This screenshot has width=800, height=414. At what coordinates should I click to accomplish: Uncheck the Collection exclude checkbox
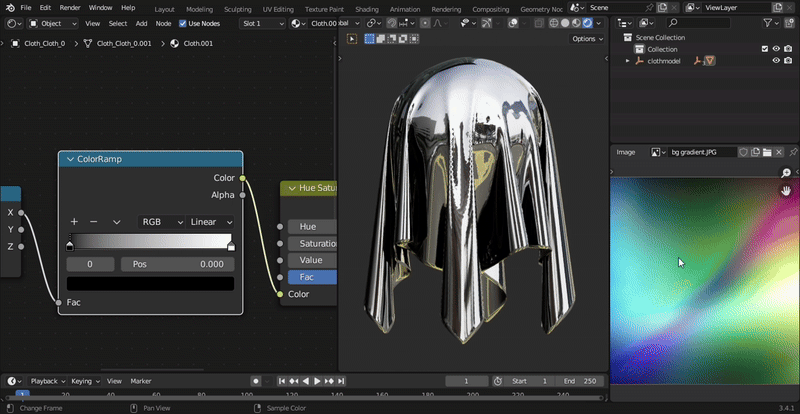click(x=765, y=49)
